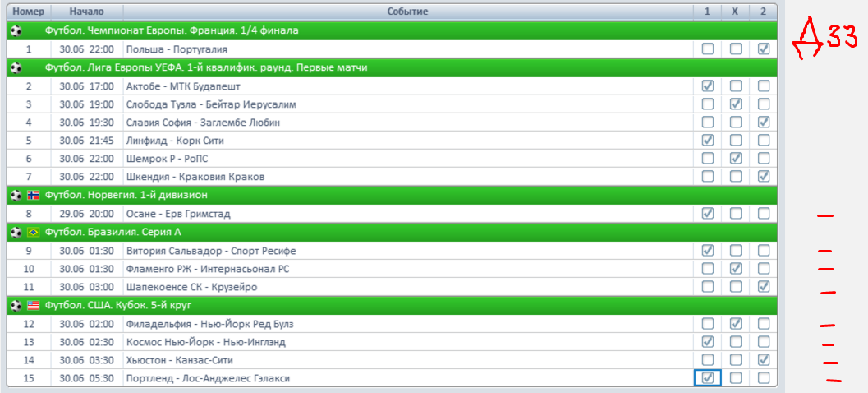
Task: Uncheck outcome 2 for Шкендия - Краковия Краков
Action: 764,177
